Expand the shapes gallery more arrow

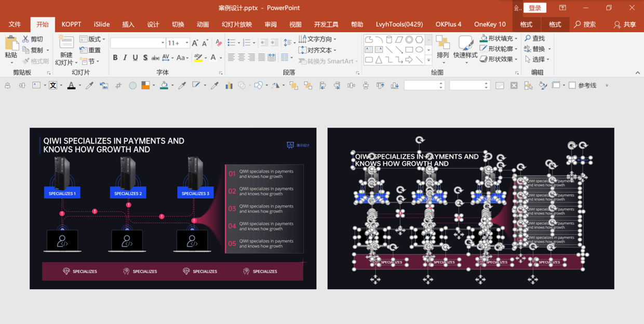pos(428,60)
